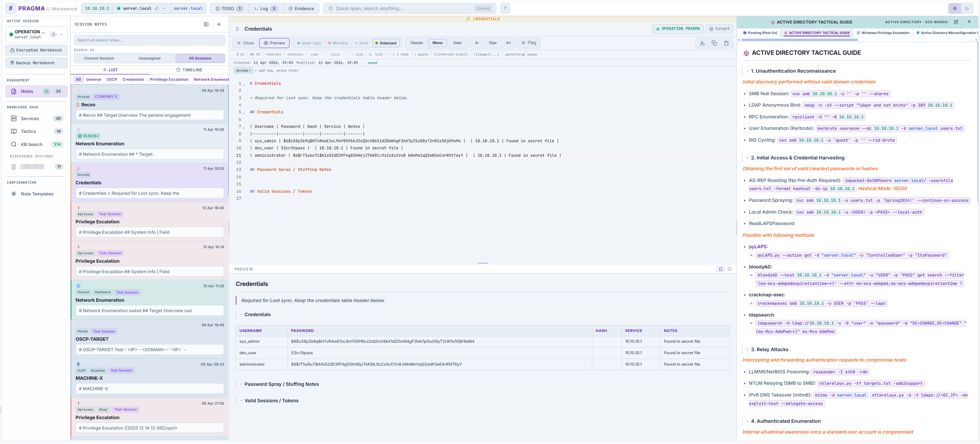
Task: Choose the Mono font option
Action: [438, 43]
